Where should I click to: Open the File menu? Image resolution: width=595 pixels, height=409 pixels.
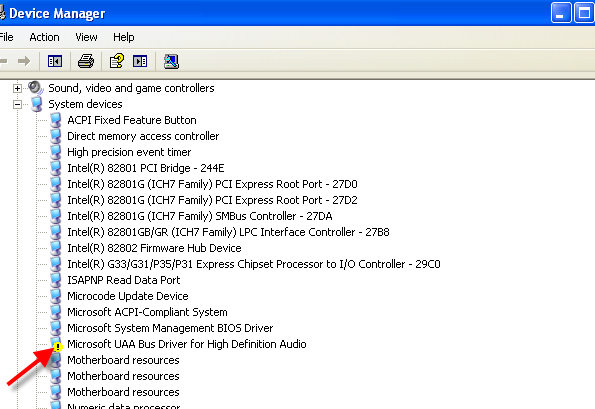(x=6, y=37)
